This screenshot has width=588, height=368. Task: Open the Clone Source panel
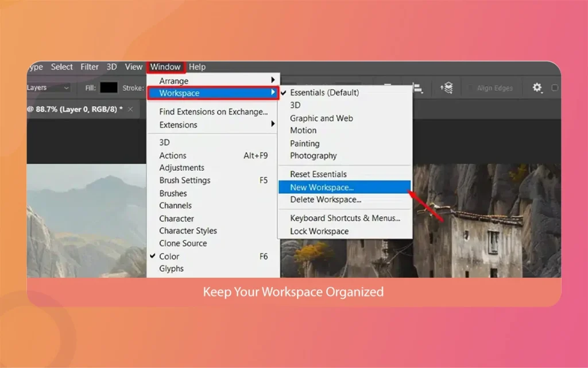pos(213,243)
